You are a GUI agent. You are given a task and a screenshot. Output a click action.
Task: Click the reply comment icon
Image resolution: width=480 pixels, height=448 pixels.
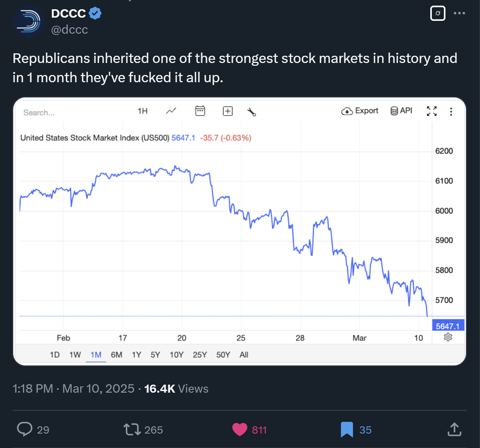click(x=24, y=429)
